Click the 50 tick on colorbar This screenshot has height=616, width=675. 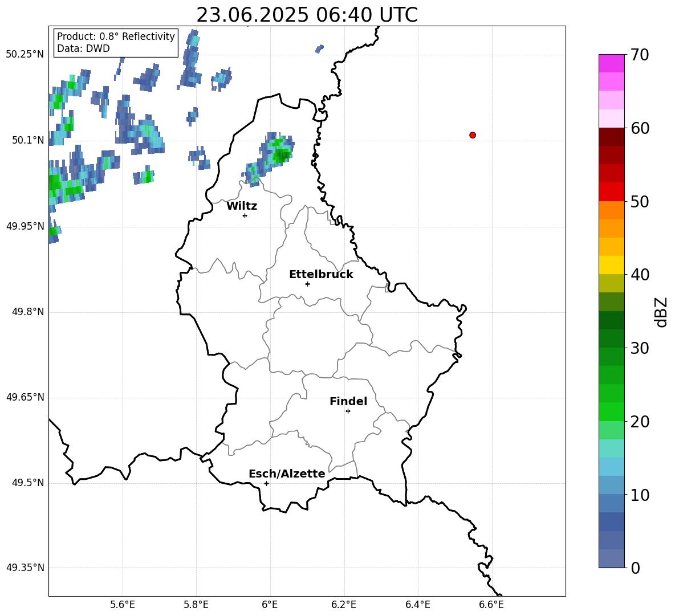[x=640, y=201]
